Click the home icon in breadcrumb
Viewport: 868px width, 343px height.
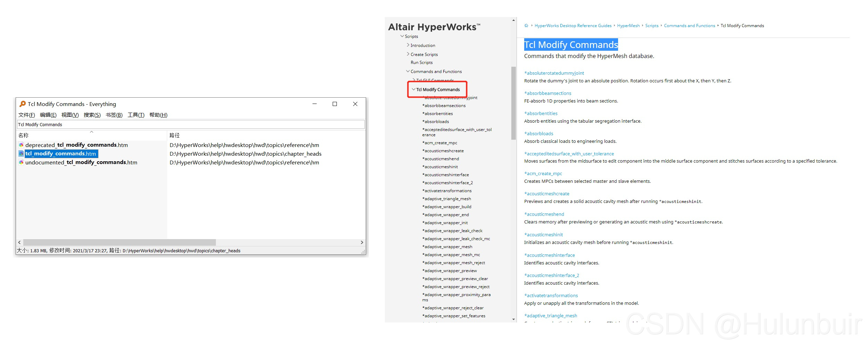[x=526, y=26]
